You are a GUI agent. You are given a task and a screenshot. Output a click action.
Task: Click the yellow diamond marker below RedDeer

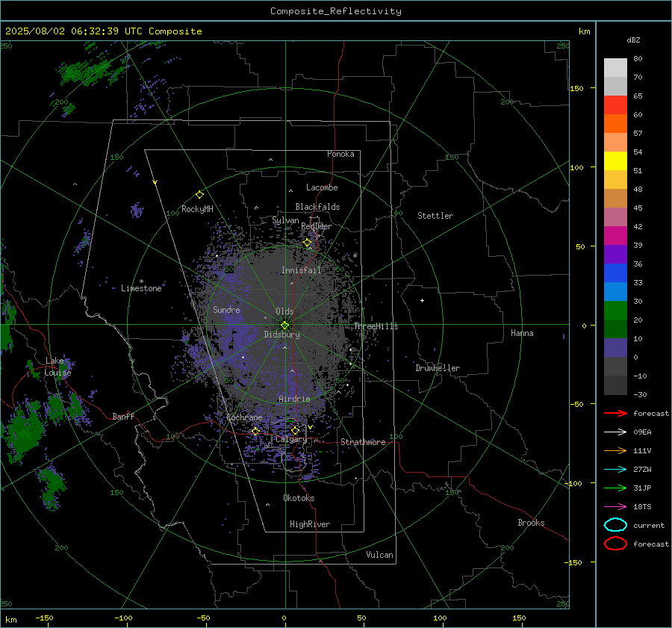click(x=307, y=243)
